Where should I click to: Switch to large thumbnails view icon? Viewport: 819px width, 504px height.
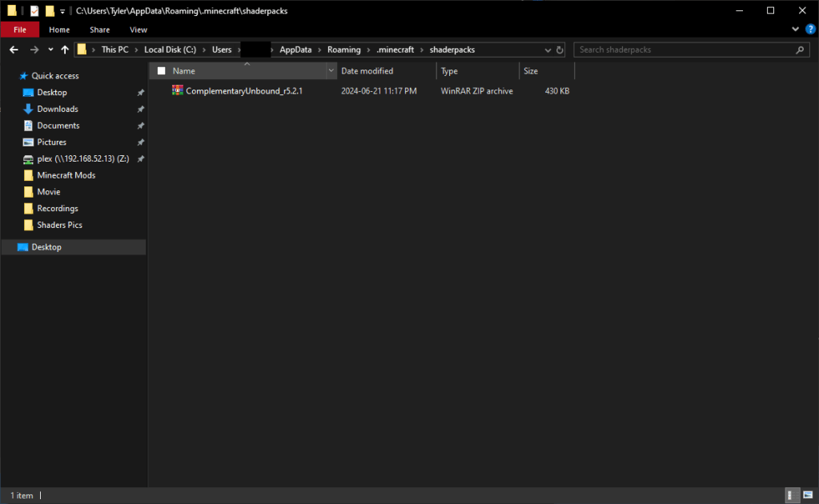(806, 495)
